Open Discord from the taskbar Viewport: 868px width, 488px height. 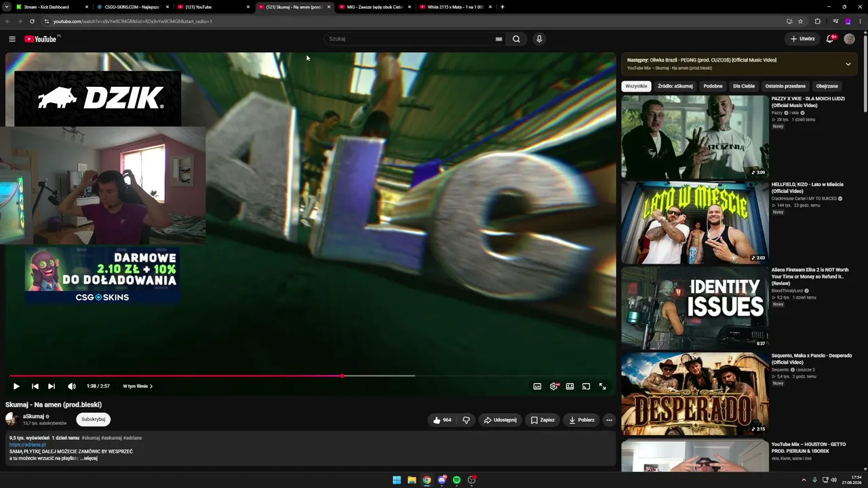(441, 480)
